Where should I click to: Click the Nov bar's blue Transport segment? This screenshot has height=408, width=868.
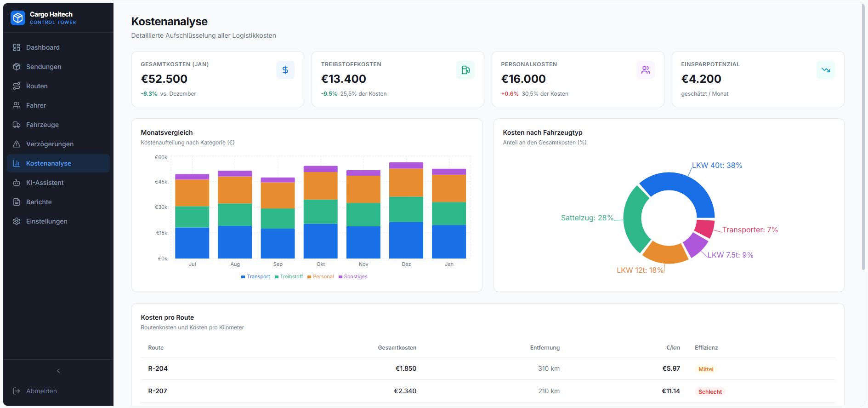point(363,242)
